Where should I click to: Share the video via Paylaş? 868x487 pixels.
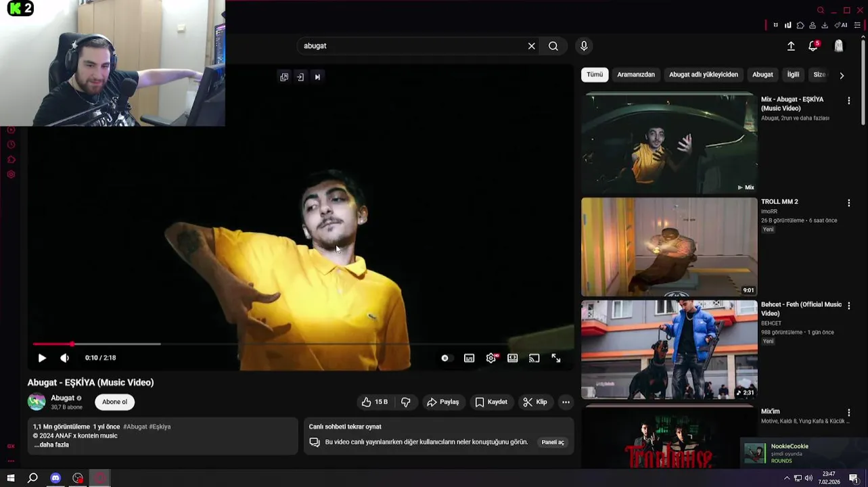coord(442,402)
